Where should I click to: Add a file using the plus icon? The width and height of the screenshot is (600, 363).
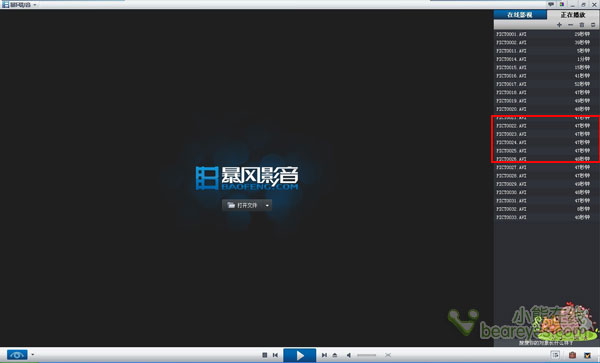(559, 25)
